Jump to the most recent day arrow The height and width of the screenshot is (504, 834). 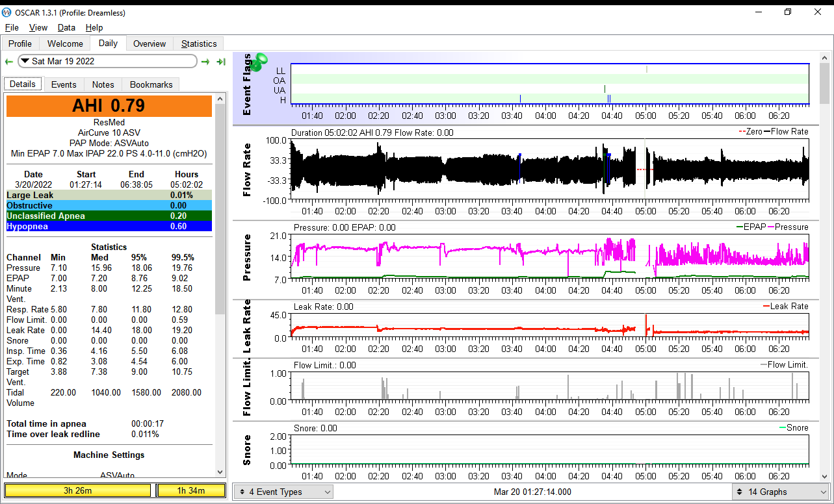coord(221,62)
